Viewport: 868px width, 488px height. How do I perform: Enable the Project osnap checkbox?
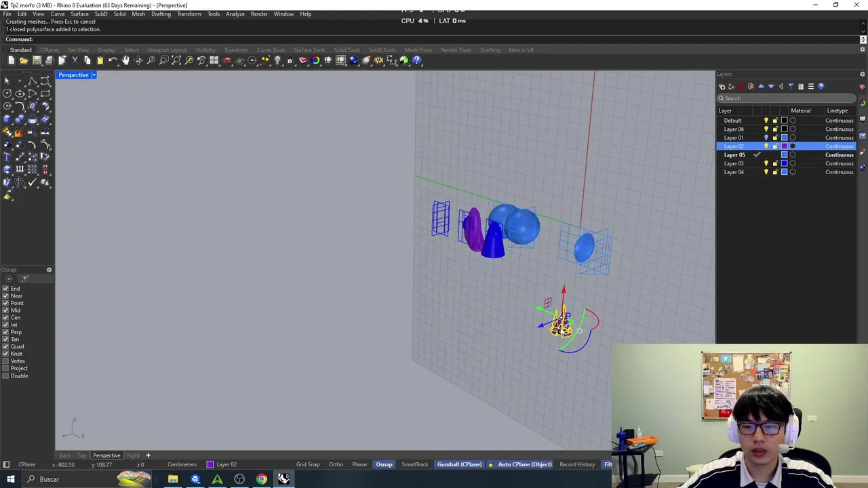5,368
